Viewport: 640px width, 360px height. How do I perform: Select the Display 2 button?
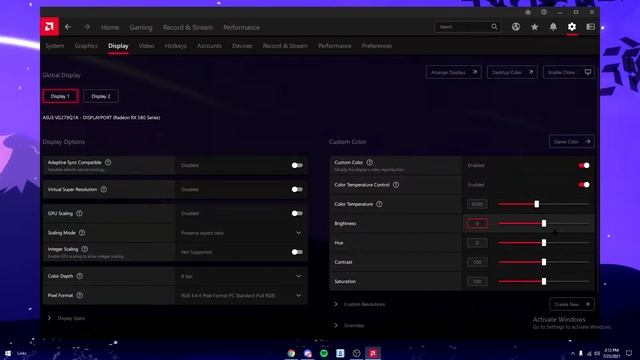point(101,96)
